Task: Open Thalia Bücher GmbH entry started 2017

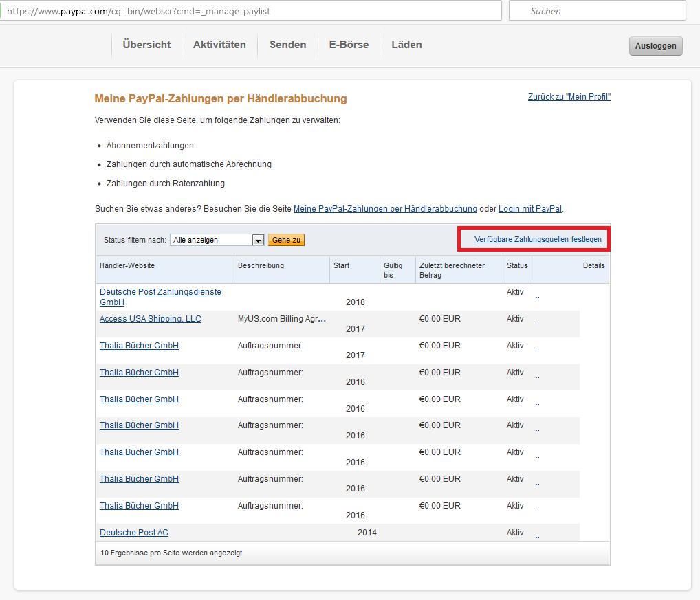Action: [x=139, y=346]
